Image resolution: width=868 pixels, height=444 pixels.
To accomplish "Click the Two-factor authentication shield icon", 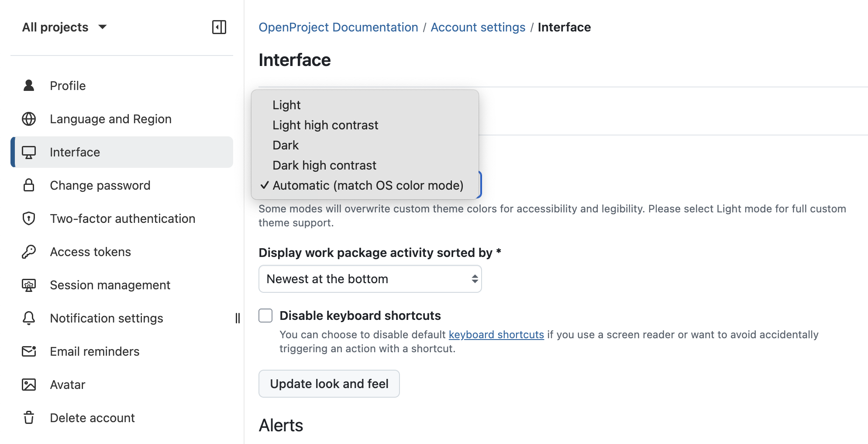I will (x=29, y=219).
